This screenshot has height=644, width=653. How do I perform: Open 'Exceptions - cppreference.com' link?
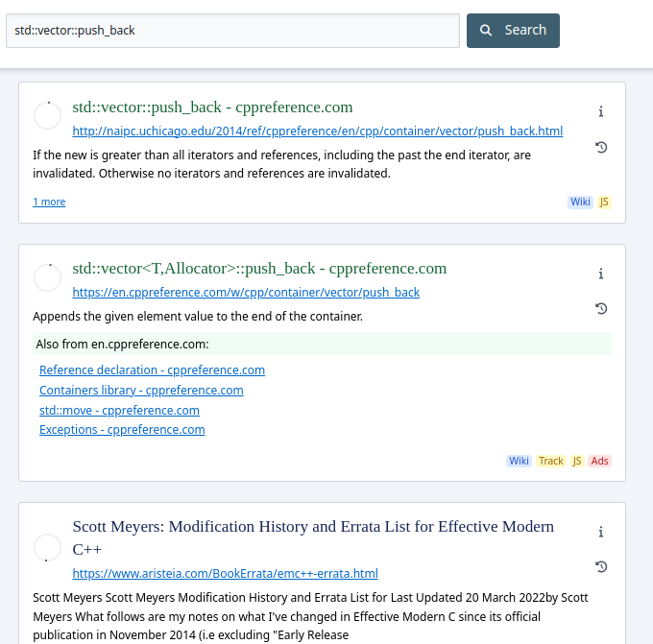(122, 430)
